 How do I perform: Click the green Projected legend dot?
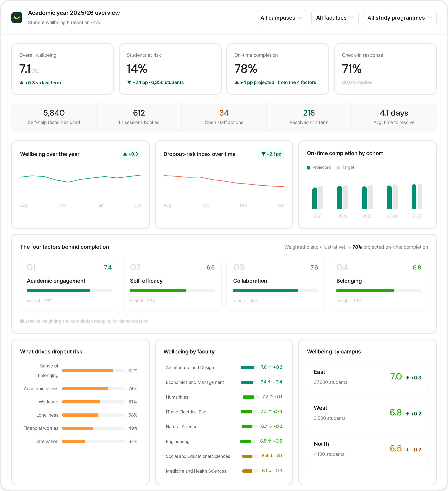coord(308,168)
